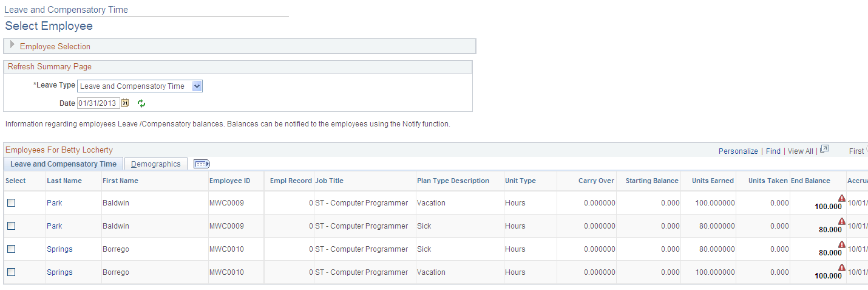Click the Refresh Summary Page group header
Screen dimensions: 868x290
point(50,67)
